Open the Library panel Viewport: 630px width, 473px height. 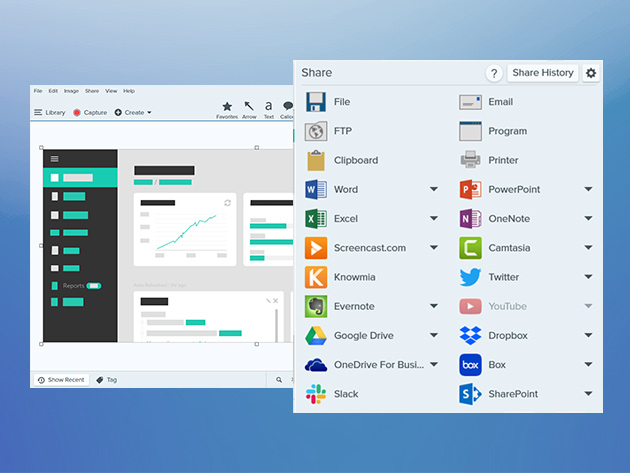[49, 113]
